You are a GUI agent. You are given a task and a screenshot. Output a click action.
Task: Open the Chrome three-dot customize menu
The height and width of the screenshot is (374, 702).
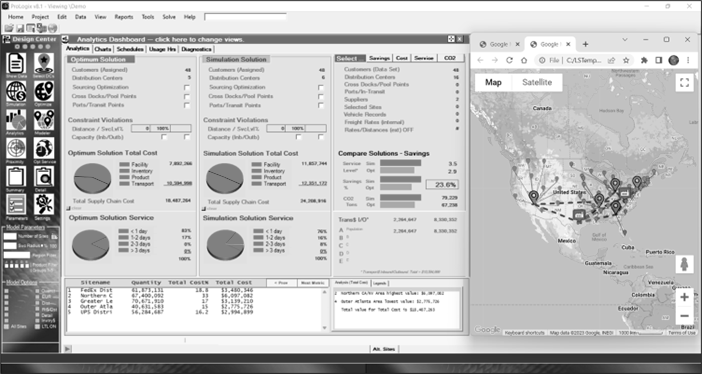(x=688, y=60)
